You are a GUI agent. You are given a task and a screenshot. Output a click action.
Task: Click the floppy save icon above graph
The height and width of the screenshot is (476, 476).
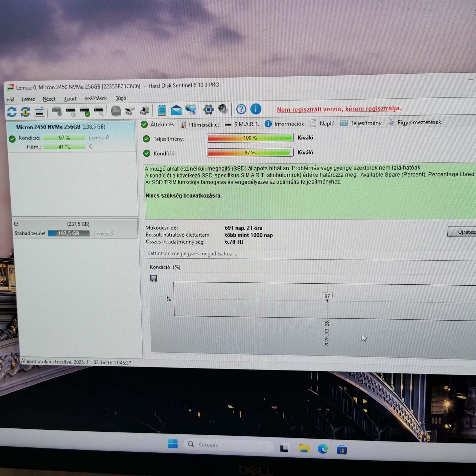pyautogui.click(x=154, y=278)
